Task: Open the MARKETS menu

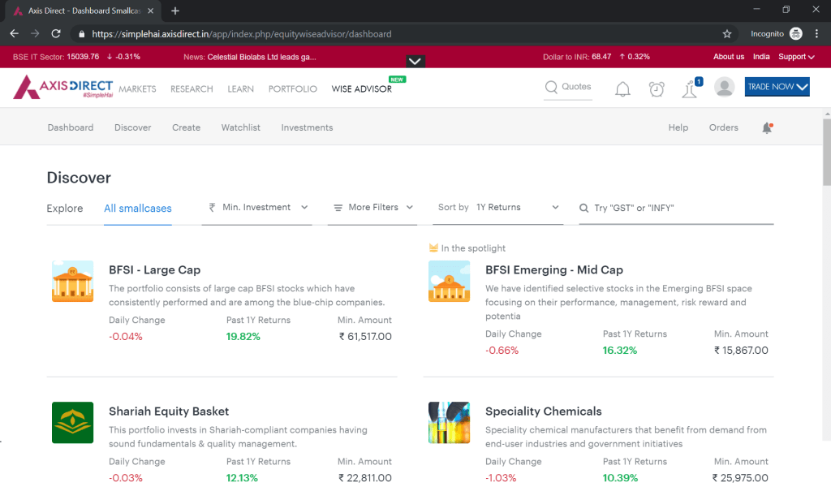Action: pyautogui.click(x=137, y=89)
